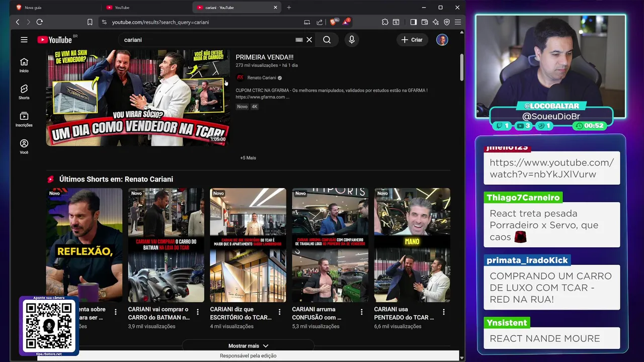Click the Novo badge under video description
The height and width of the screenshot is (362, 644).
point(242,107)
